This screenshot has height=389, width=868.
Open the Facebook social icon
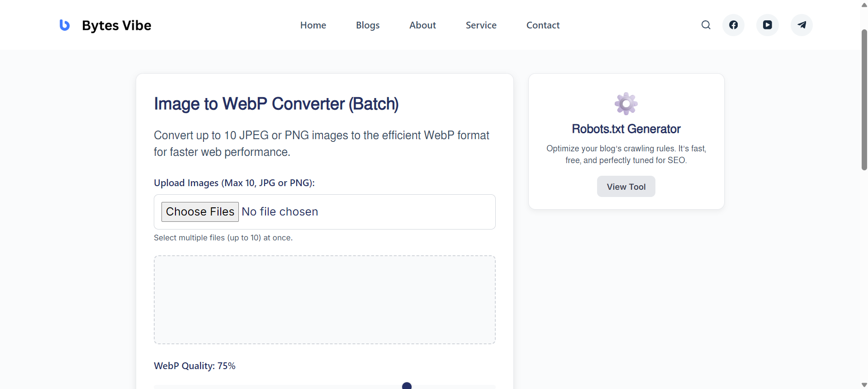[733, 25]
